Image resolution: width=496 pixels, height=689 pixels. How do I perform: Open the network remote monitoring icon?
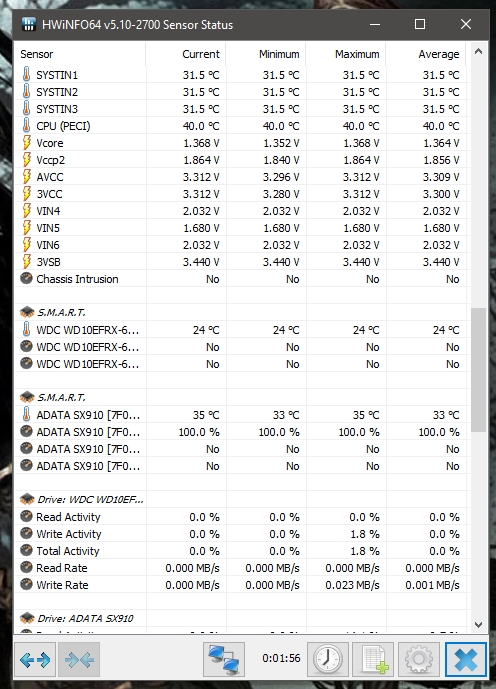tap(224, 660)
